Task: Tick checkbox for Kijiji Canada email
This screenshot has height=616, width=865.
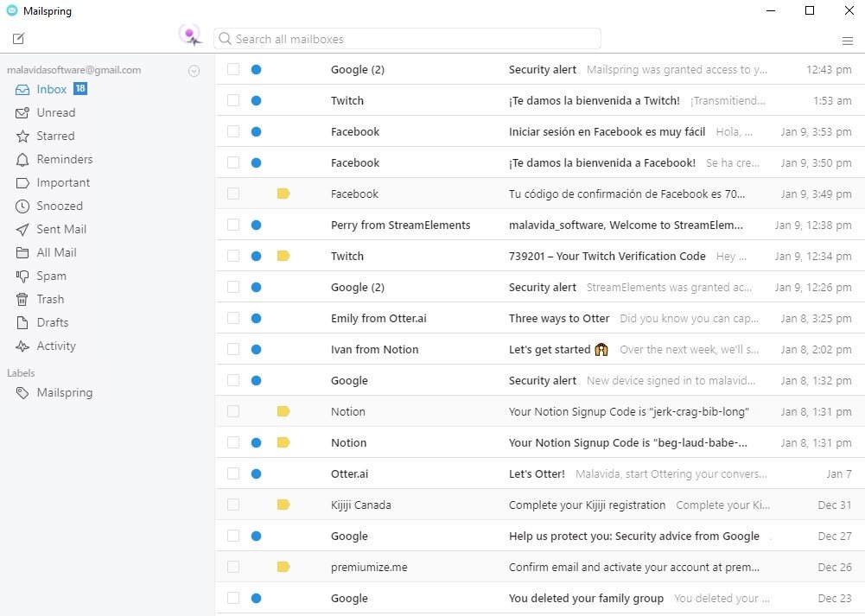Action: tap(233, 505)
